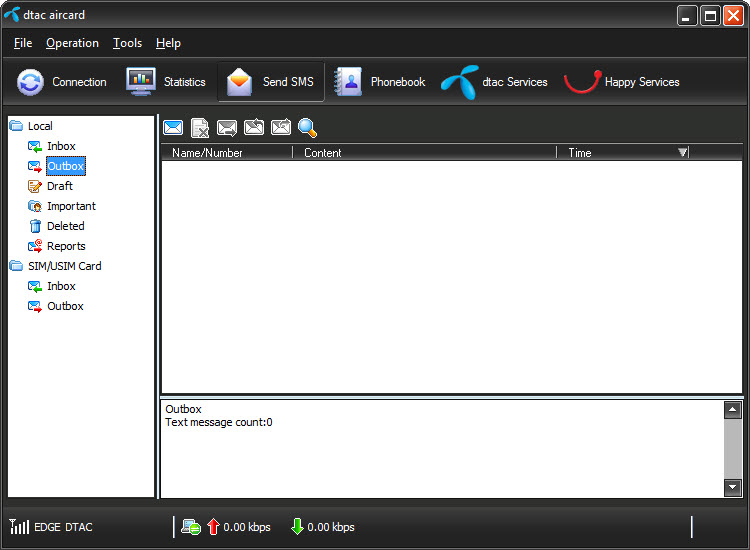This screenshot has height=550, width=750.
Task: Click the network connection status icon
Action: click(x=191, y=527)
